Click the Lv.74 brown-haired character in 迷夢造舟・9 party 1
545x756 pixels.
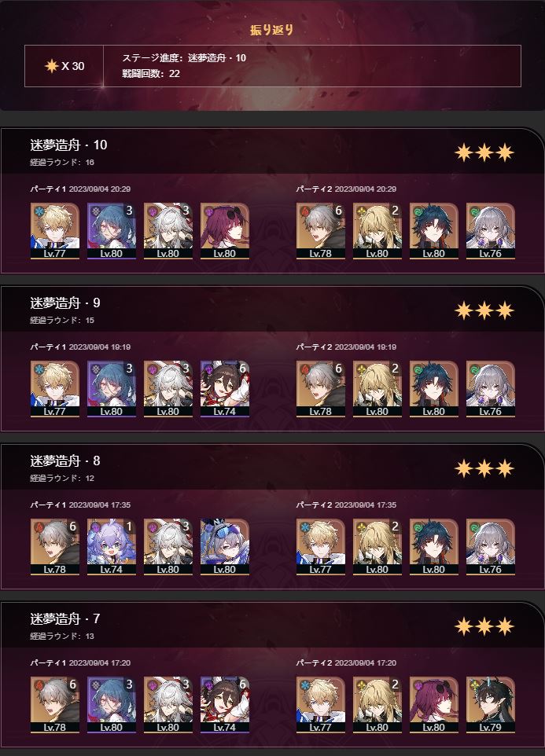click(225, 389)
